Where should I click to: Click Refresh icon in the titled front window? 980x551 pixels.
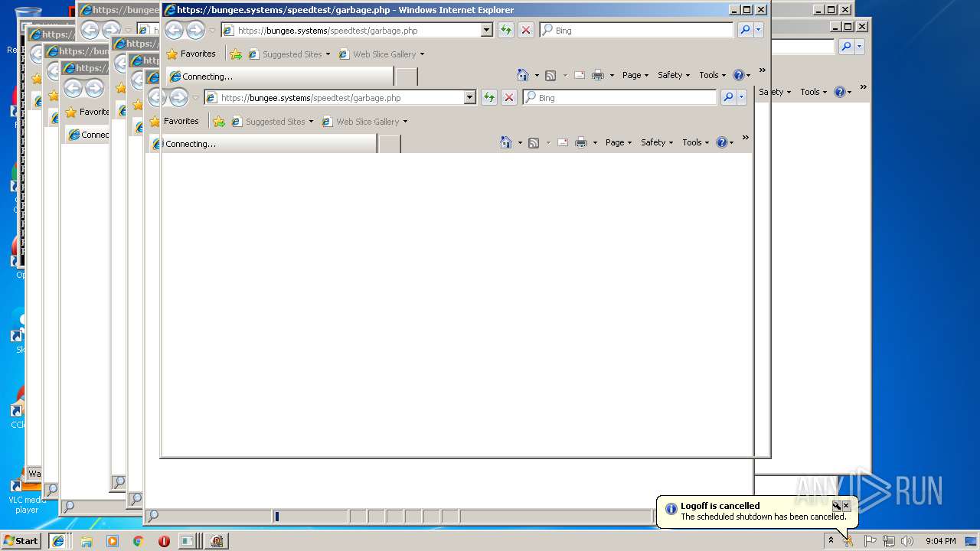point(505,31)
